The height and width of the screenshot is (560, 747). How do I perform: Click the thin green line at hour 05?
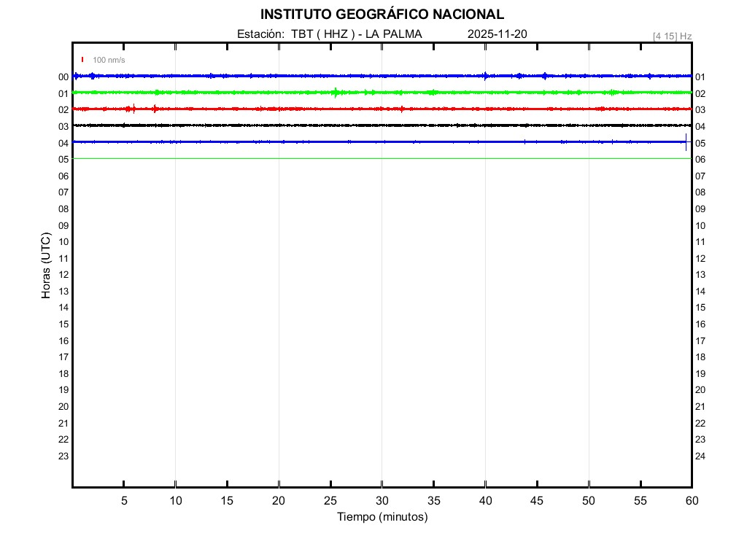coord(292,158)
